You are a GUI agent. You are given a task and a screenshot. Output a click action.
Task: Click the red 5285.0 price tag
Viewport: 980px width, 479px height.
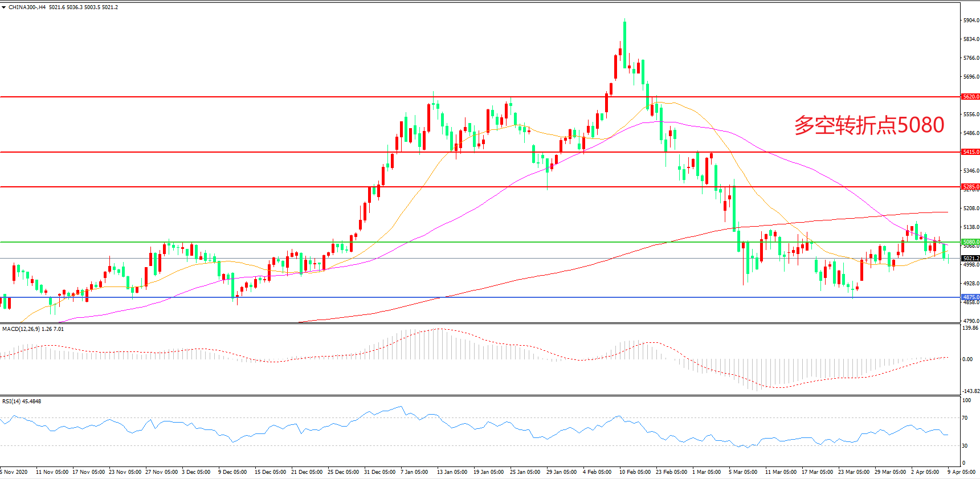(x=970, y=187)
